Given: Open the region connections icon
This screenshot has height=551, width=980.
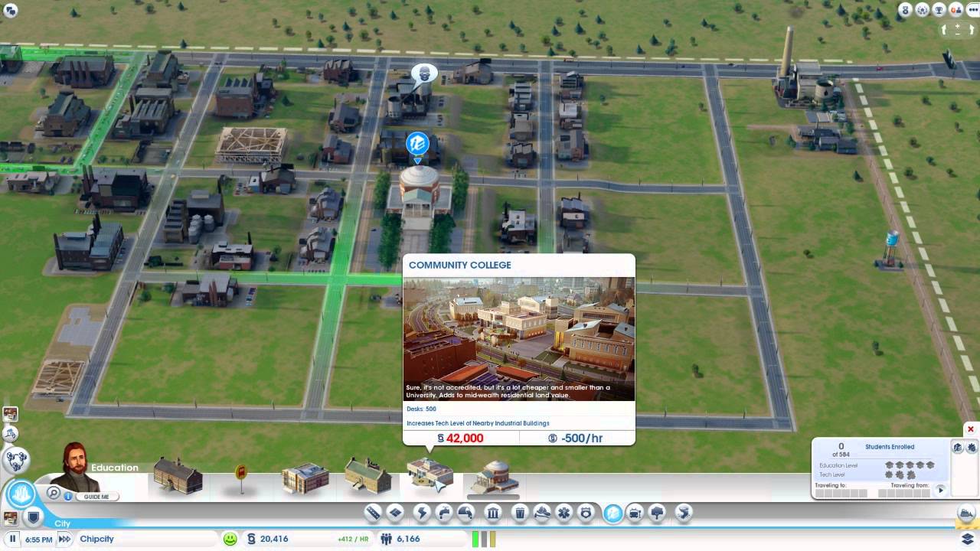Looking at the screenshot, I should click(x=17, y=459).
